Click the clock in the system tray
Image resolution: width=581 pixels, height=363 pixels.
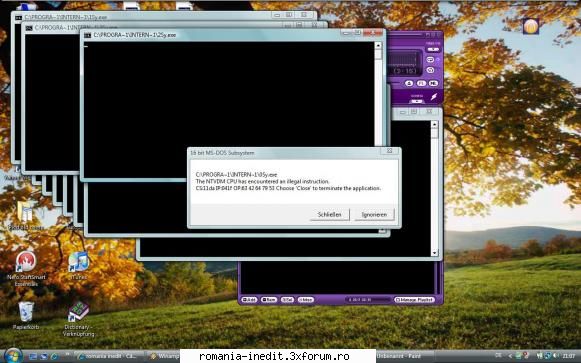(568, 356)
